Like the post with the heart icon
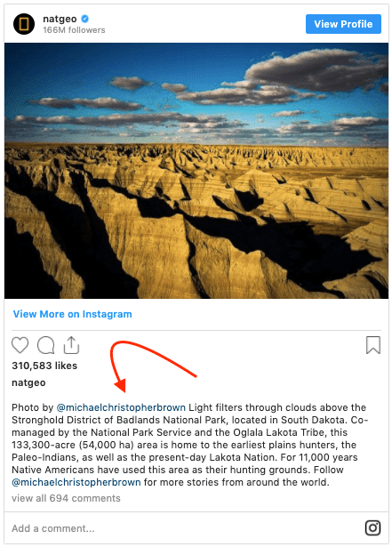Viewport: 392px width, 547px height. 20,345
